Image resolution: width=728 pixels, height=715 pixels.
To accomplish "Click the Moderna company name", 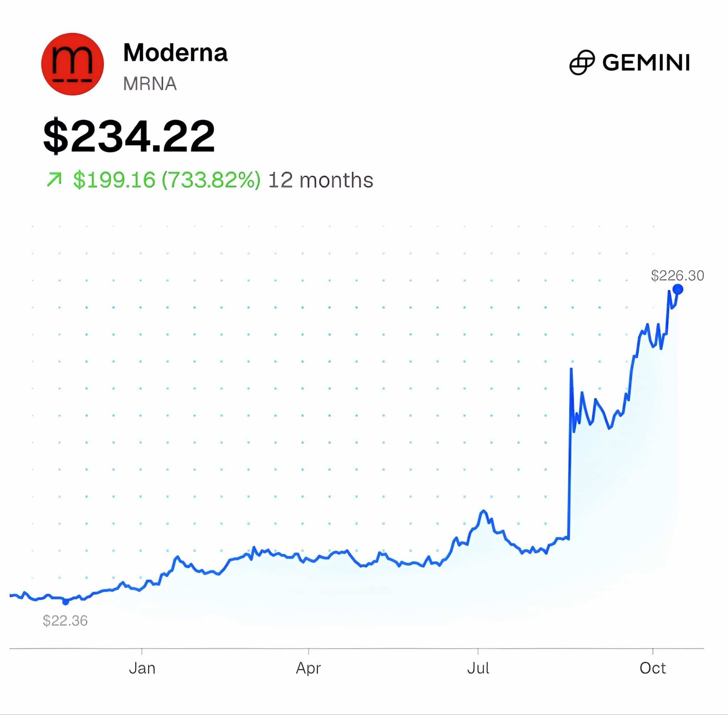I will coord(176,53).
